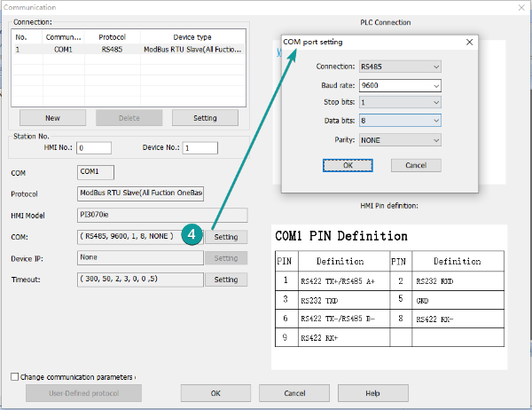Click the HMI No. input field
Image resolution: width=532 pixels, height=410 pixels.
[94, 148]
